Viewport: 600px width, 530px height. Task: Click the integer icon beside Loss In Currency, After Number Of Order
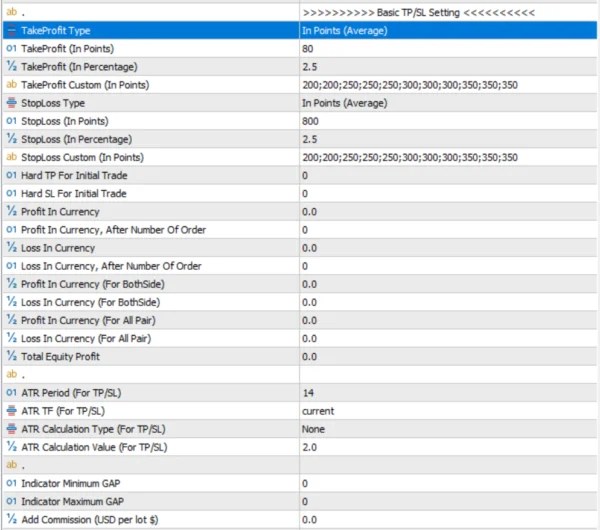(x=12, y=266)
